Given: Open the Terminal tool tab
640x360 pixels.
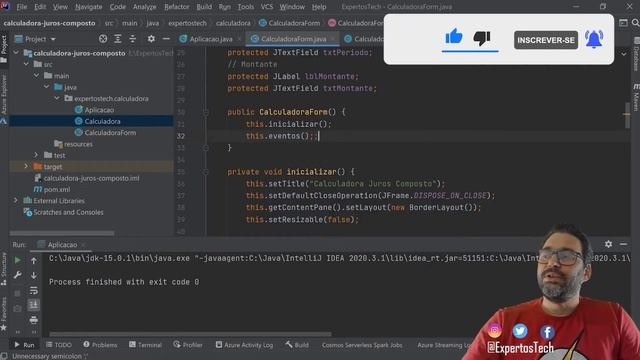Looking at the screenshot, I should click(145, 345).
